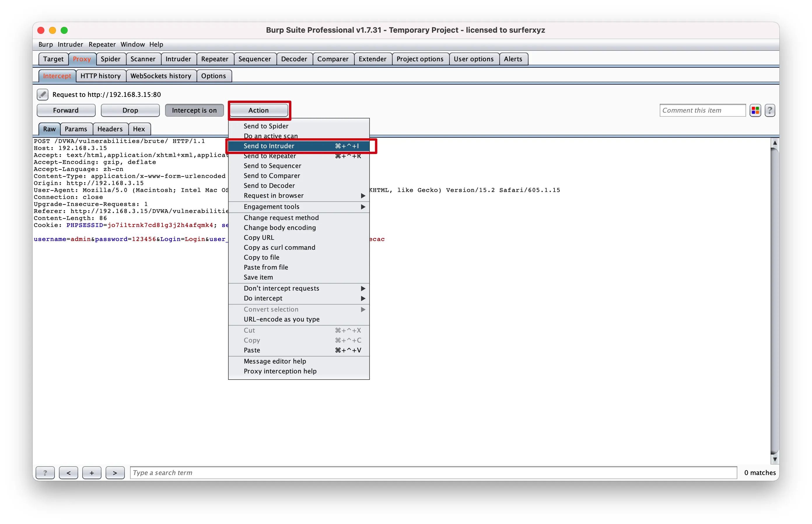Choose Send to Repeater

click(x=299, y=156)
